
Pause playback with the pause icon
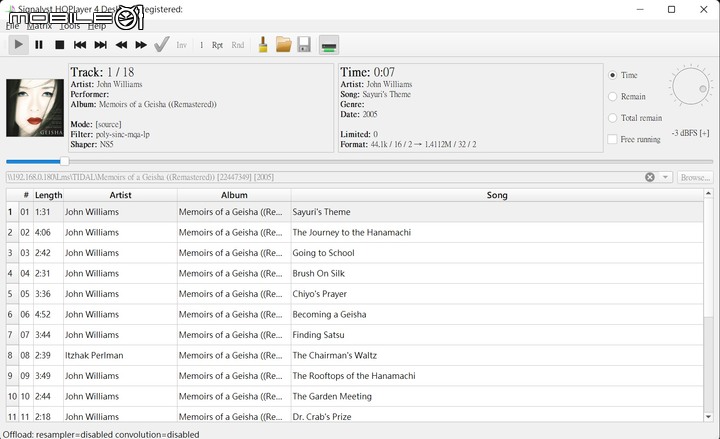tap(39, 45)
